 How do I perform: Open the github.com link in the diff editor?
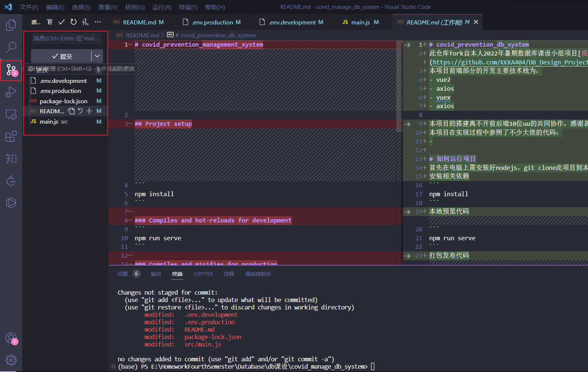pyautogui.click(x=510, y=62)
